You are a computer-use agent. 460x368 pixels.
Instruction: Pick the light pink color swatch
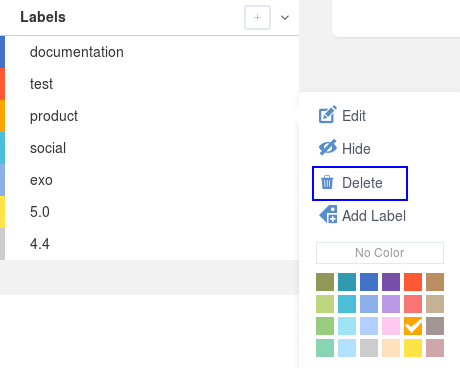tap(391, 326)
